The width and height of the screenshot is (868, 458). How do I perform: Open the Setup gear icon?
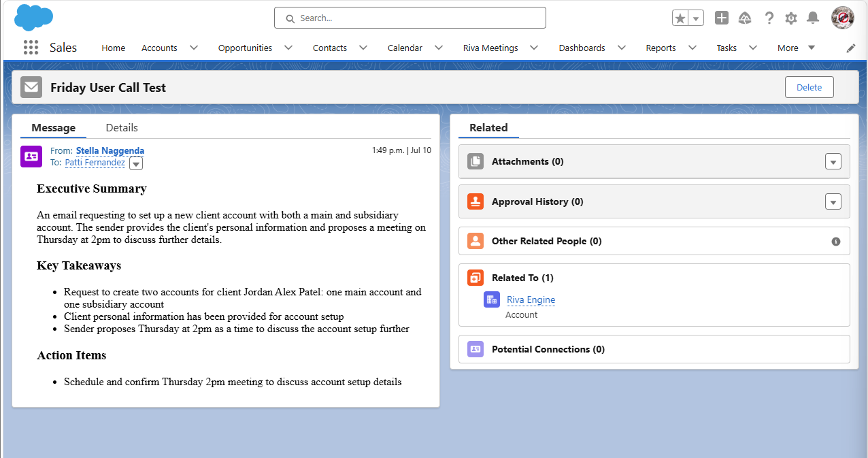tap(790, 18)
